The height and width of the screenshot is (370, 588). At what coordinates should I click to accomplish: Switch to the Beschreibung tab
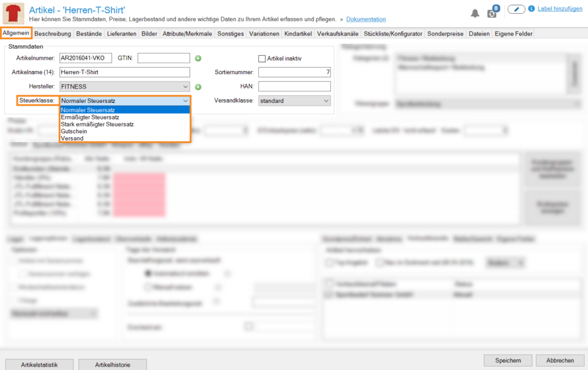(x=53, y=34)
